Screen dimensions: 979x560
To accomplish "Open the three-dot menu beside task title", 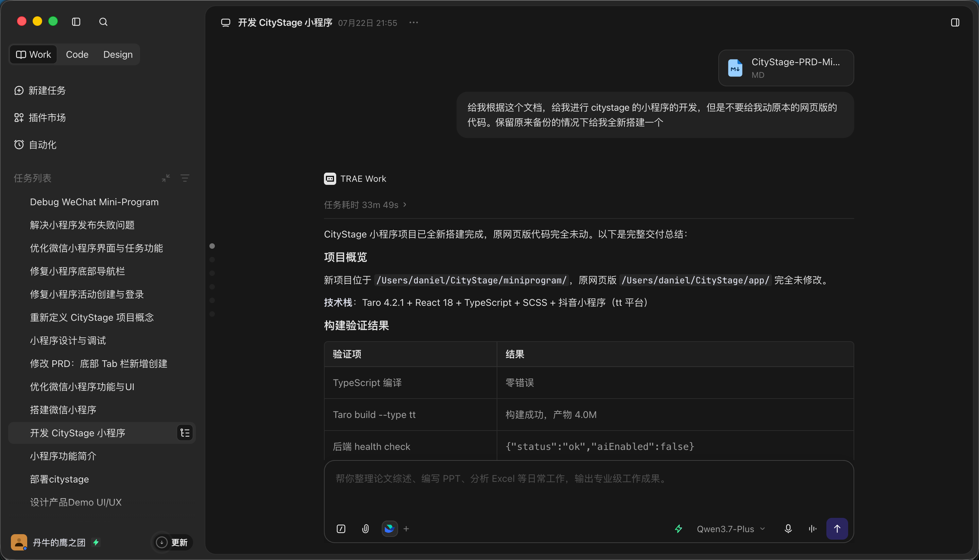I will [x=414, y=23].
